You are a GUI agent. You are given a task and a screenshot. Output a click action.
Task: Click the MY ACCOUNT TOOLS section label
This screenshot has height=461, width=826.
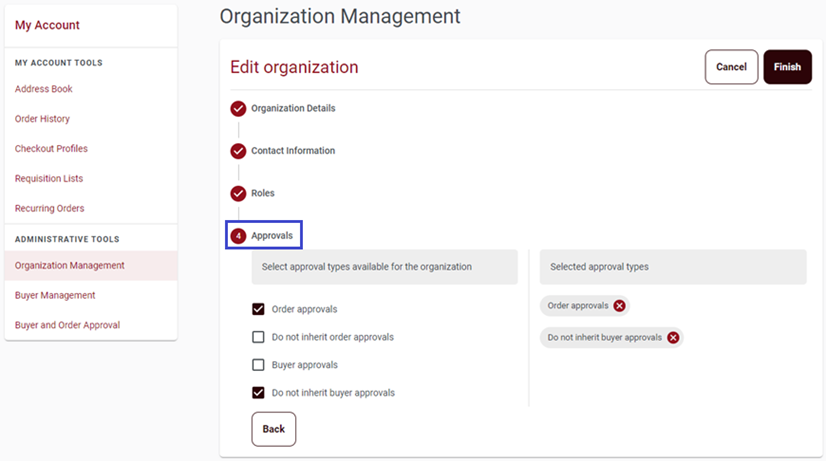(x=58, y=63)
